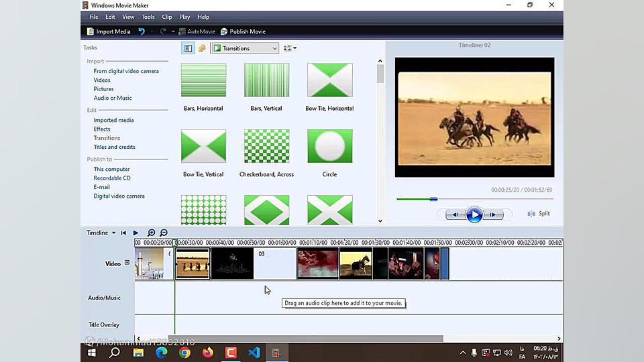Click the Import Media toolbar button
This screenshot has height=362, width=644.
tap(109, 32)
